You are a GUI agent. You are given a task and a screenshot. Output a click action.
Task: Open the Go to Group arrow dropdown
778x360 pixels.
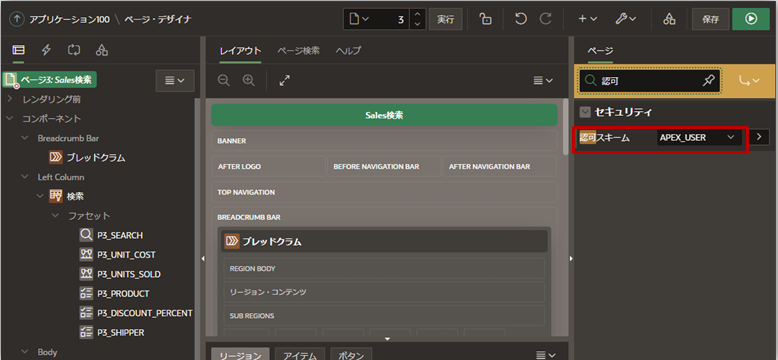(x=749, y=81)
